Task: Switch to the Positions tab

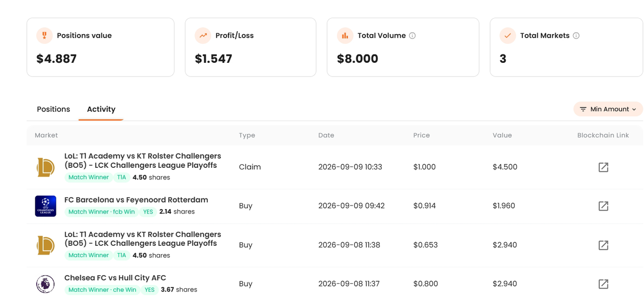Action: (53, 109)
